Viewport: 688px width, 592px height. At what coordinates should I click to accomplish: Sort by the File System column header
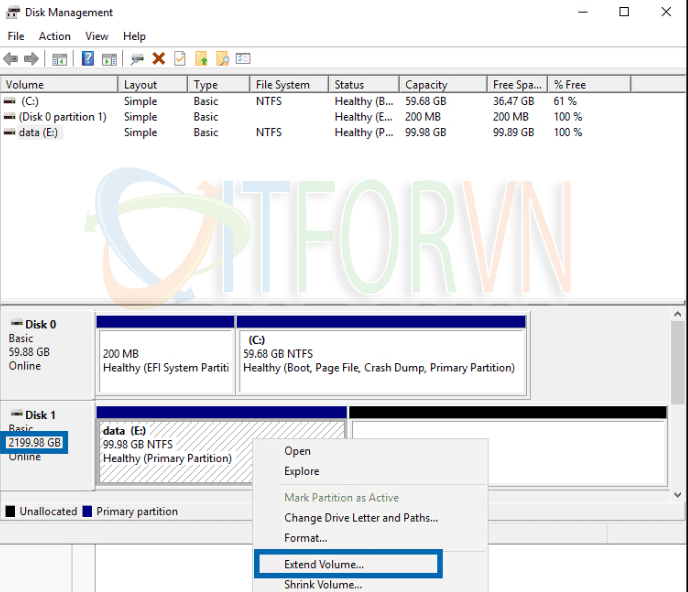click(x=283, y=85)
